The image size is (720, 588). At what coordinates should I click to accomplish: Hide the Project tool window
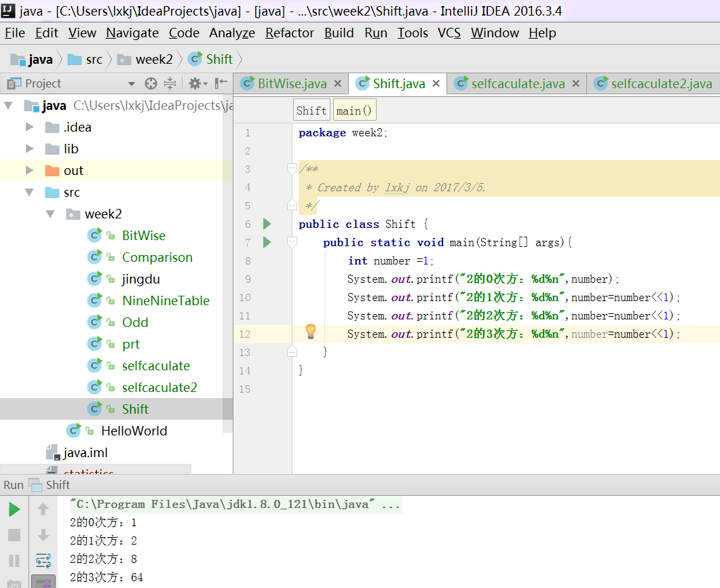pos(221,83)
